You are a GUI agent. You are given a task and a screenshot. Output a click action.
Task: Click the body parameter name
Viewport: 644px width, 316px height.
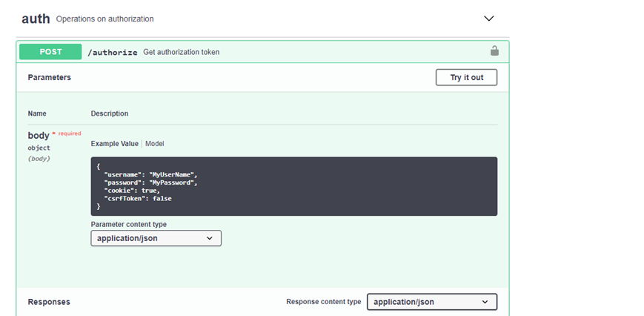(x=39, y=136)
